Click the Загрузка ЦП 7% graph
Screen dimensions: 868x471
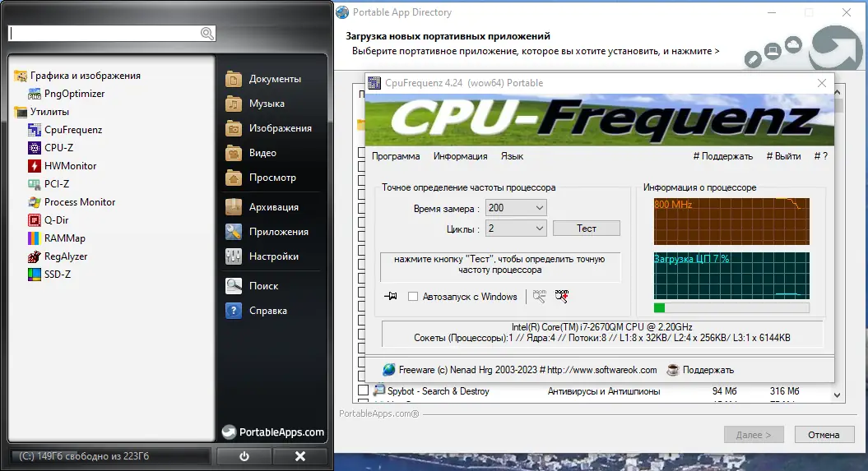731,275
